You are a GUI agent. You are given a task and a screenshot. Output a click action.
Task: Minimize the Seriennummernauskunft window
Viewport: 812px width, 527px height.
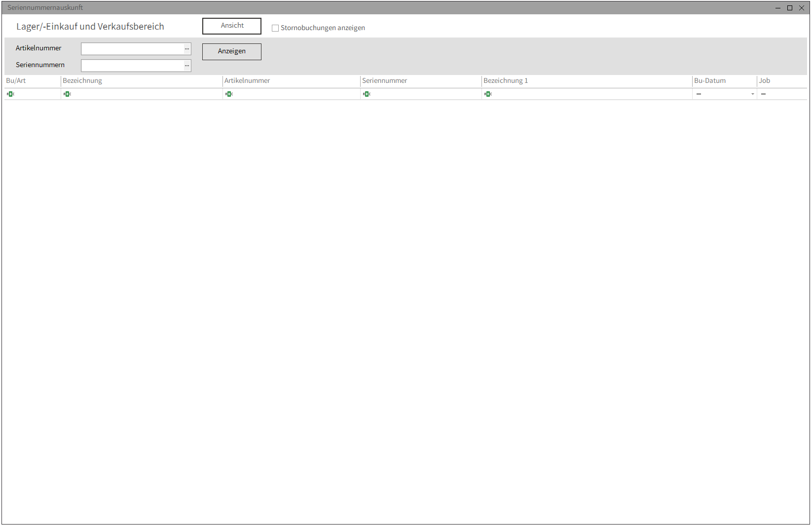(x=778, y=8)
